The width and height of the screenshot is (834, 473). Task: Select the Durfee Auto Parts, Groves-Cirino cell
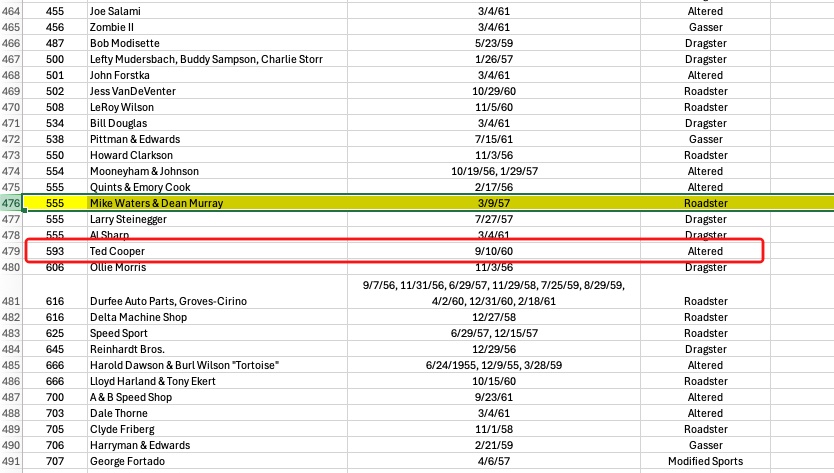[x=217, y=292]
